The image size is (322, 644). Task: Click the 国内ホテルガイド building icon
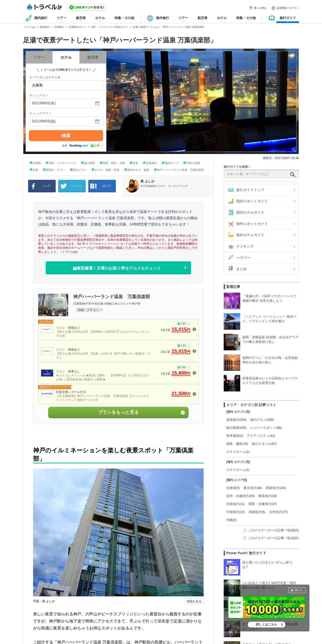pyautogui.click(x=231, y=213)
